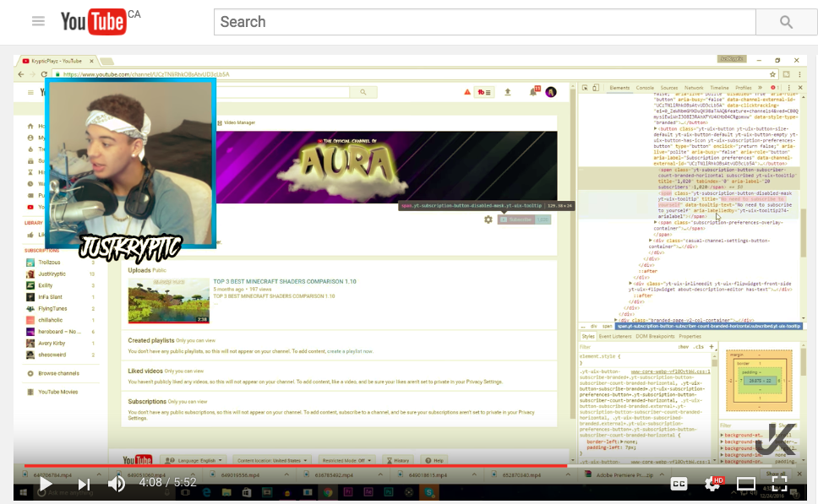Viewport: 818px width, 504px height.
Task: Click the DevTools red error counter
Action: [x=775, y=88]
